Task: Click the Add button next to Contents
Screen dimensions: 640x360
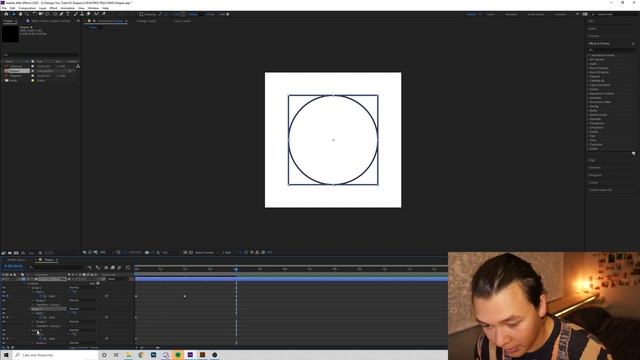Action: pos(98,283)
